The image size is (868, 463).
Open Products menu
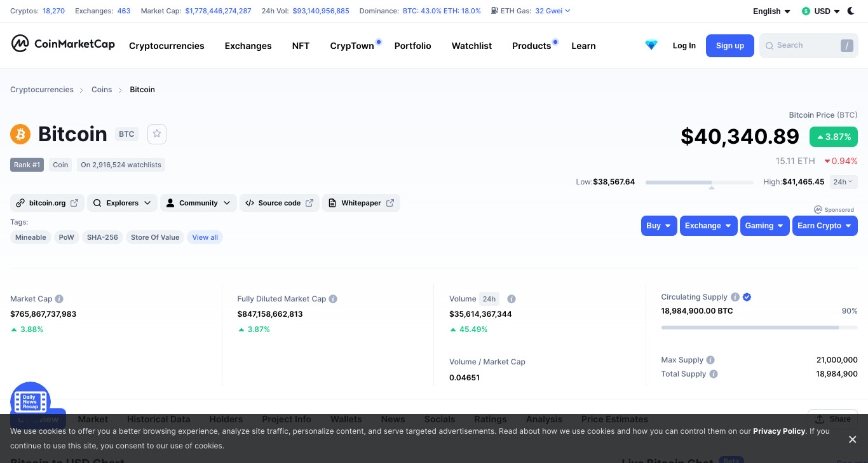[531, 46]
